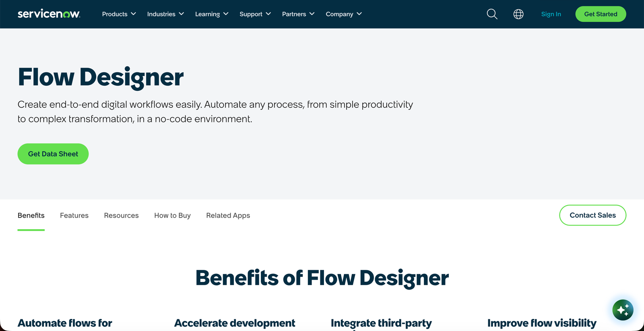Go to the How to Buy tab
This screenshot has height=331, width=644.
[x=172, y=216]
